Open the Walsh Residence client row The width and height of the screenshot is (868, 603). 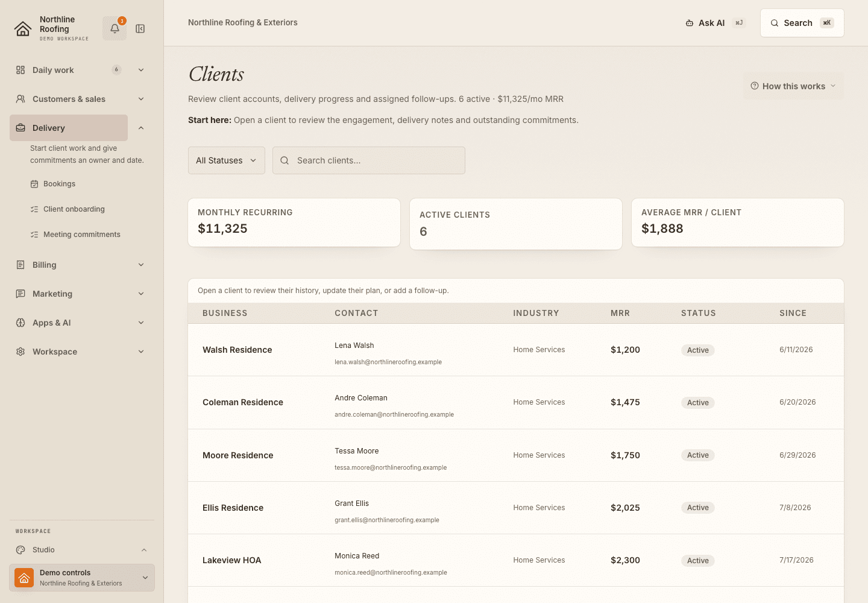pos(516,350)
